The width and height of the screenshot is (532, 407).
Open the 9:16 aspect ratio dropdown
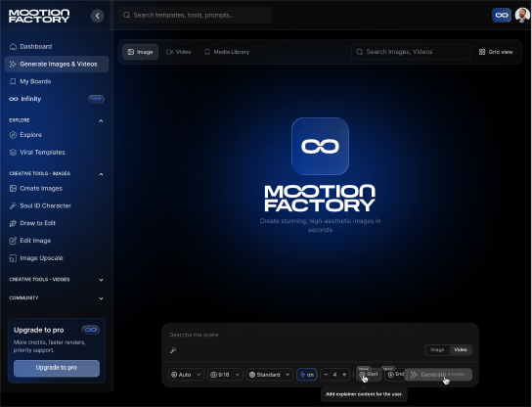[225, 375]
